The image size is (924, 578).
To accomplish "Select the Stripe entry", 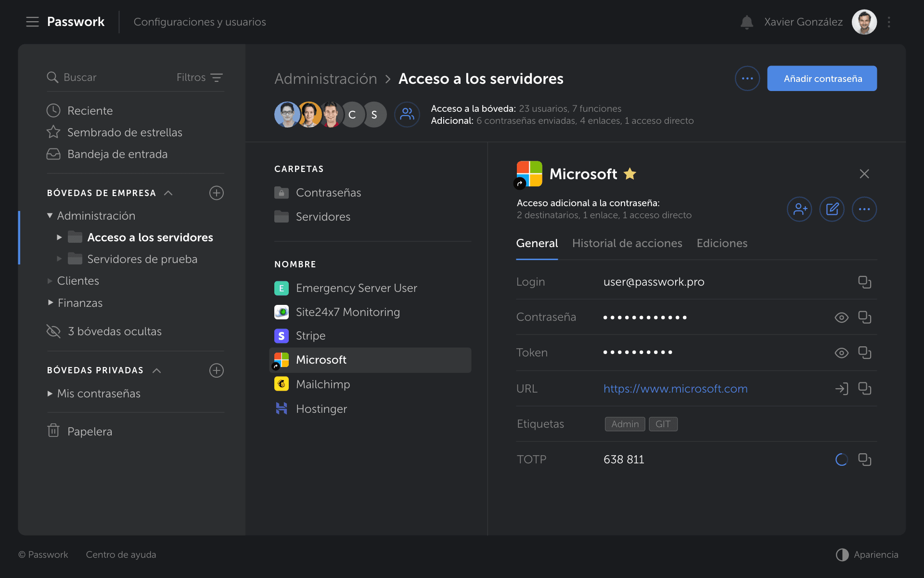I will 300,336.
